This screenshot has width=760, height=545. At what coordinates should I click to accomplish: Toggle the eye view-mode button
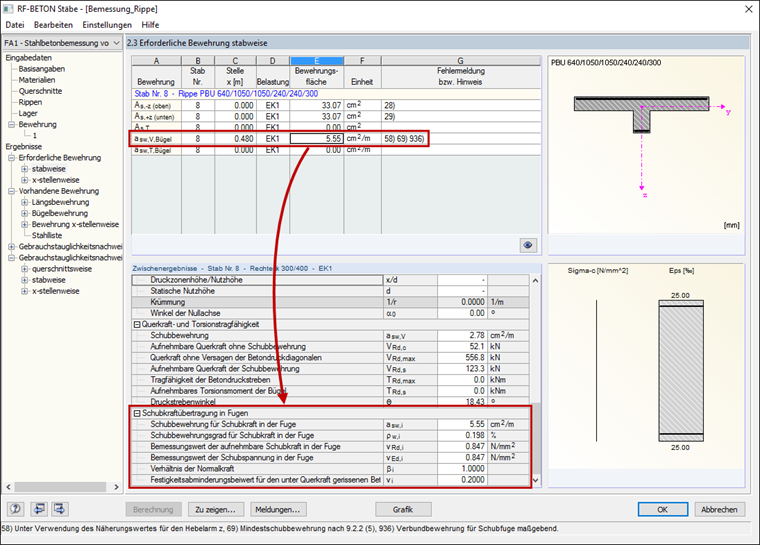click(x=528, y=245)
